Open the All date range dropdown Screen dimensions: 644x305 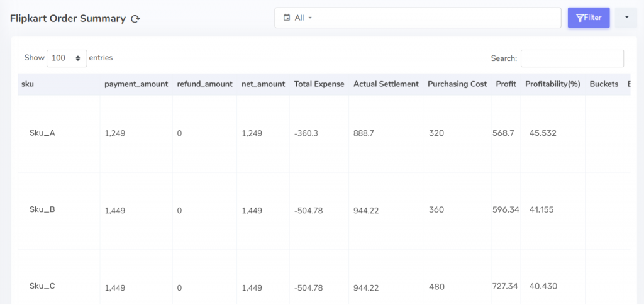[418, 18]
